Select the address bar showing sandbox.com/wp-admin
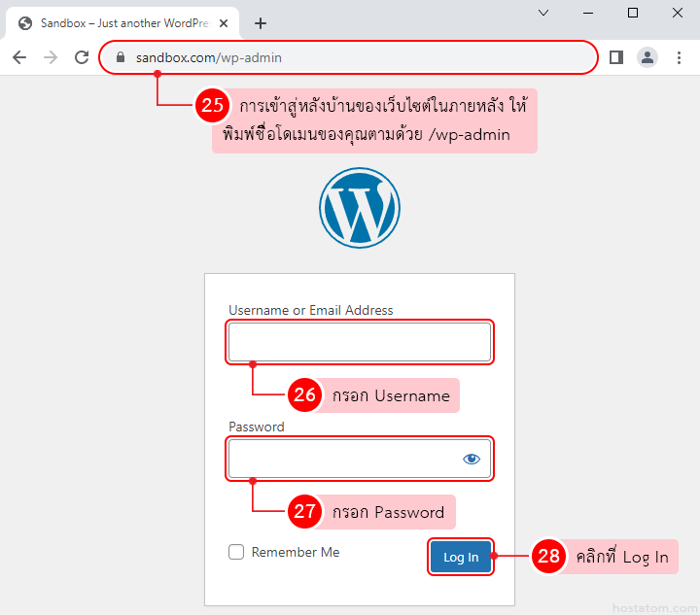This screenshot has height=615, width=700. click(350, 57)
